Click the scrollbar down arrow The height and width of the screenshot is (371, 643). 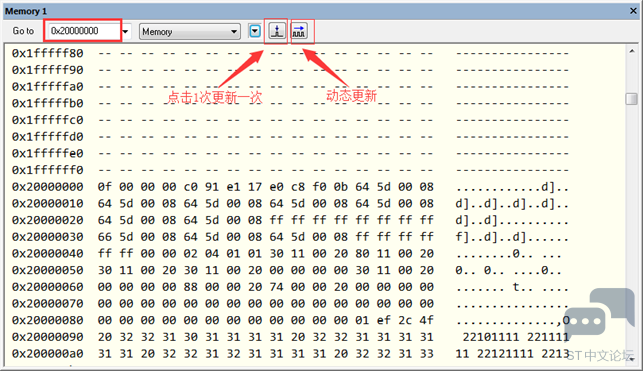click(x=632, y=359)
